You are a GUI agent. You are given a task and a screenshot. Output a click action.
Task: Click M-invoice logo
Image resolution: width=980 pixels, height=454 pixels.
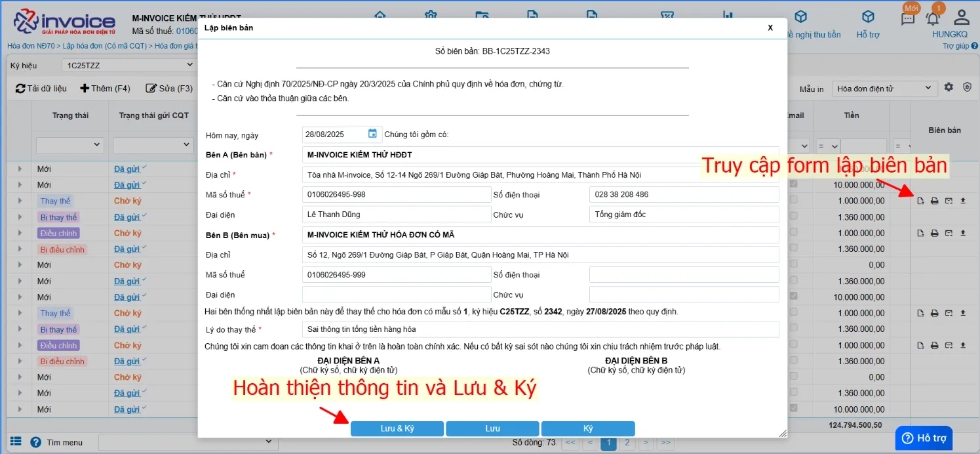pos(64,22)
